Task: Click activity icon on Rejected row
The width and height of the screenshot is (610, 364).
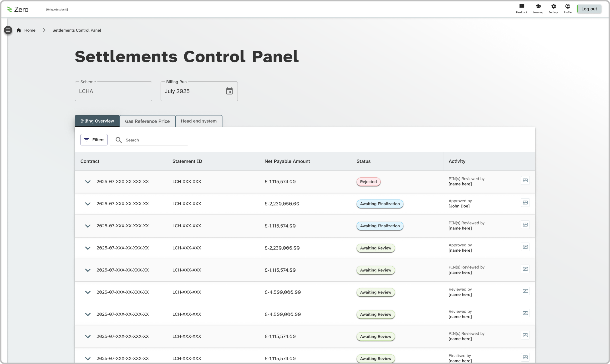Action: [x=525, y=180]
